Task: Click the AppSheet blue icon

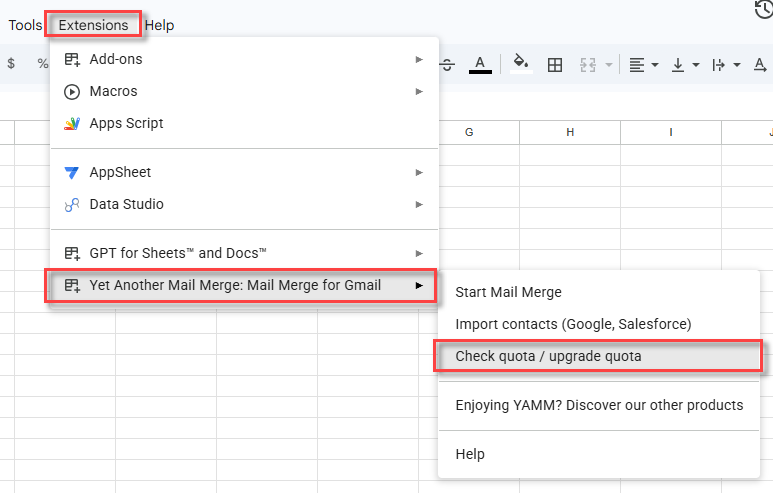Action: tap(71, 173)
